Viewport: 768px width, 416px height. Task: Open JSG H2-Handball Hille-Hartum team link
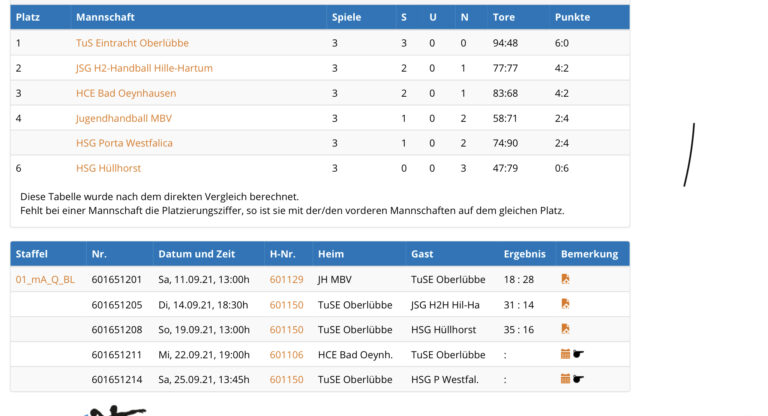(144, 68)
